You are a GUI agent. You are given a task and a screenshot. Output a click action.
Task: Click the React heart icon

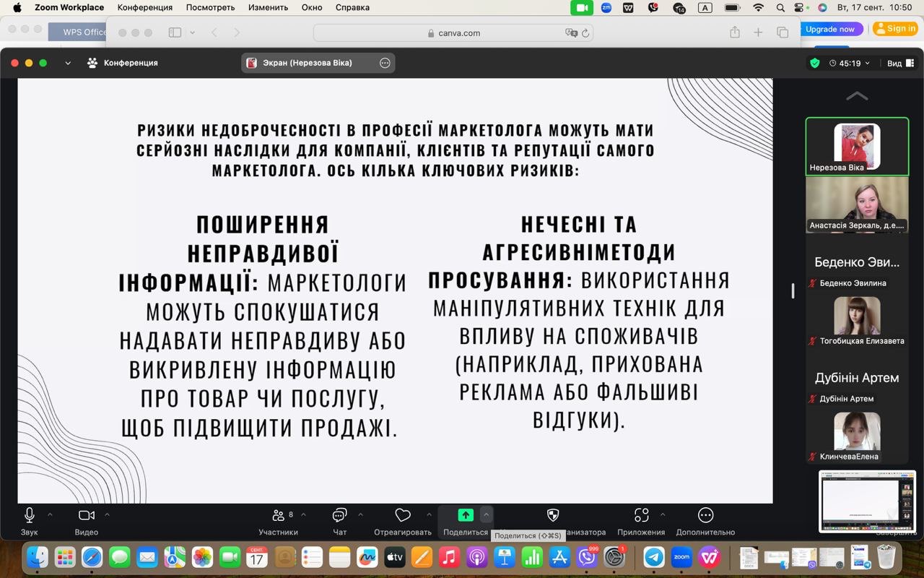pyautogui.click(x=403, y=516)
